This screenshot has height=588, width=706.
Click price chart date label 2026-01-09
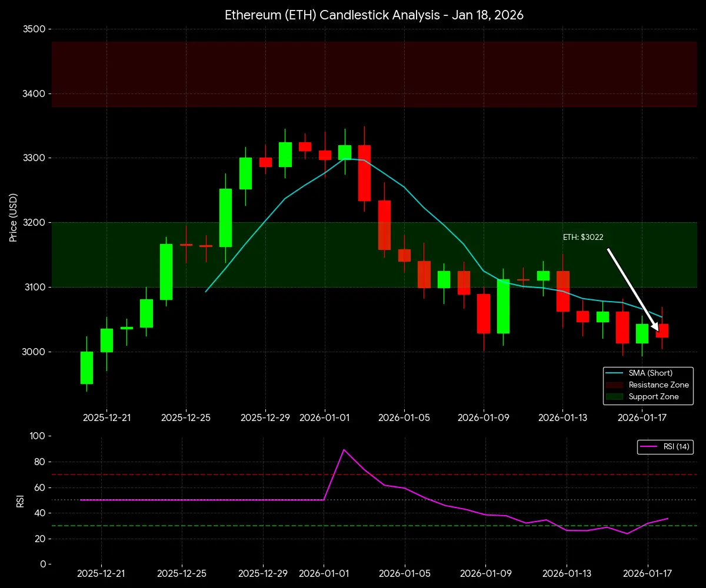(484, 417)
